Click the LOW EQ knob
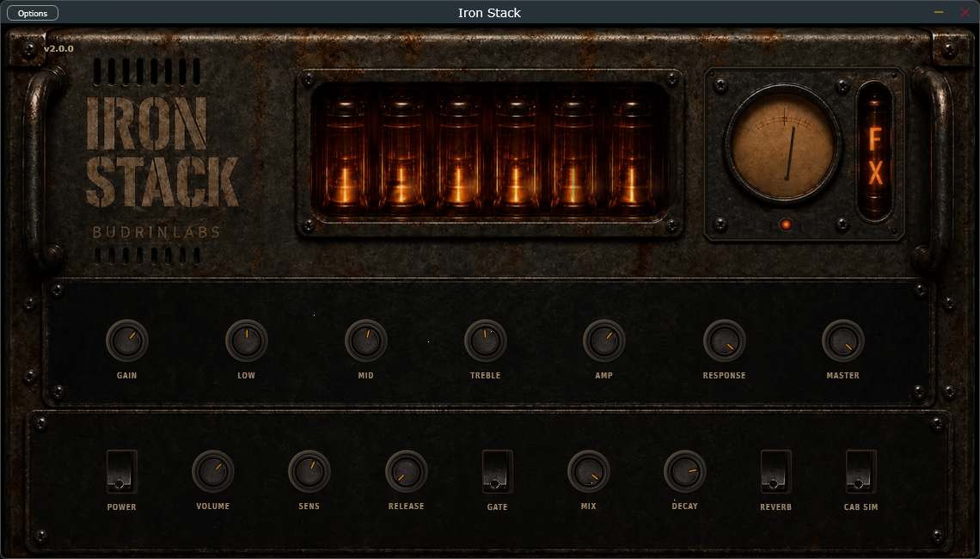The height and width of the screenshot is (559, 980). [246, 341]
